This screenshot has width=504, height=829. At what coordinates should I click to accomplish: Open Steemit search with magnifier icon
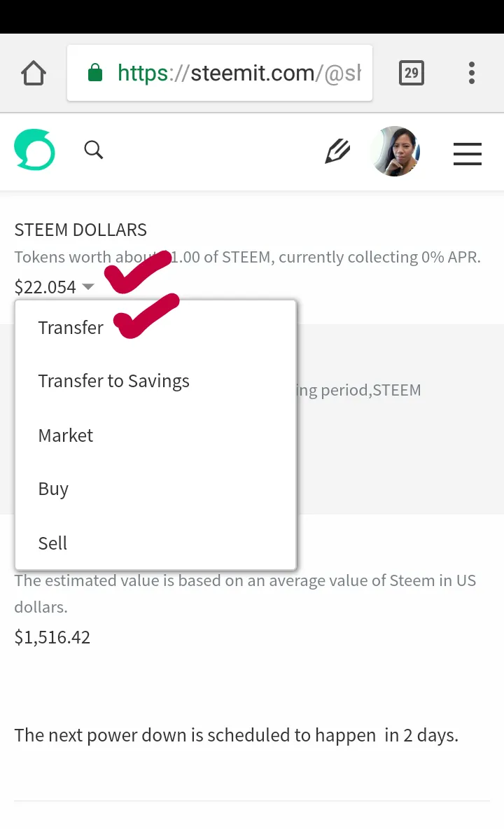coord(94,150)
